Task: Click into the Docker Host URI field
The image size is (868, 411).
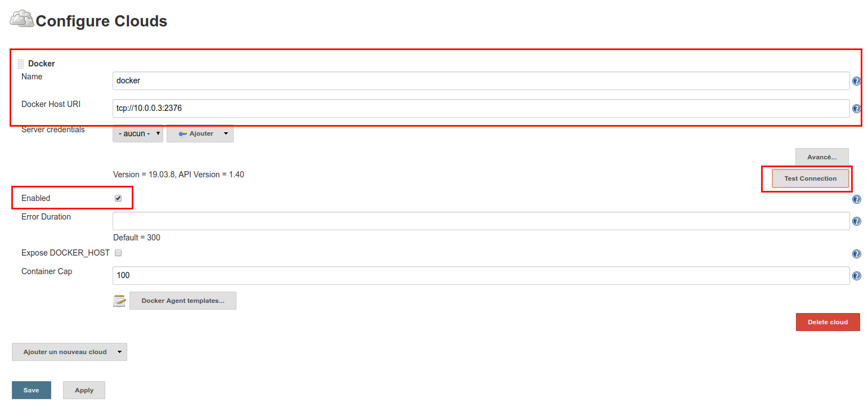Action: click(x=481, y=109)
